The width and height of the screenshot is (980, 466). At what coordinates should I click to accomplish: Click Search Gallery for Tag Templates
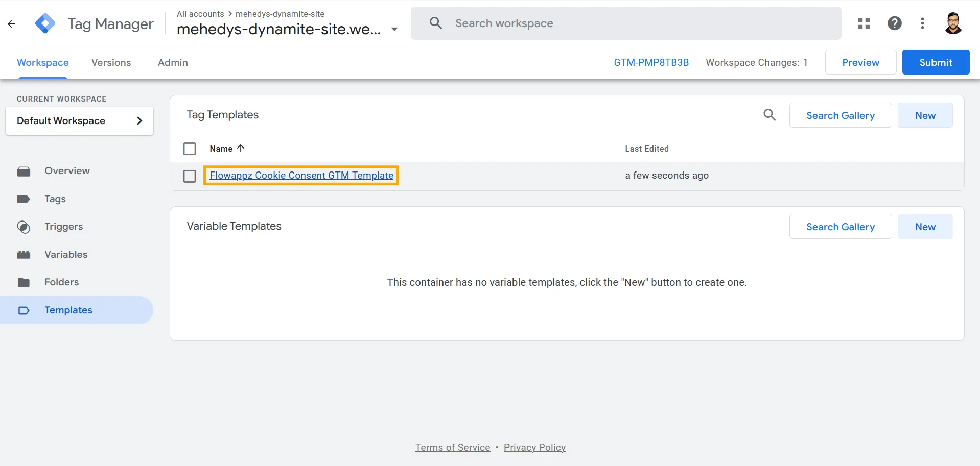(841, 115)
